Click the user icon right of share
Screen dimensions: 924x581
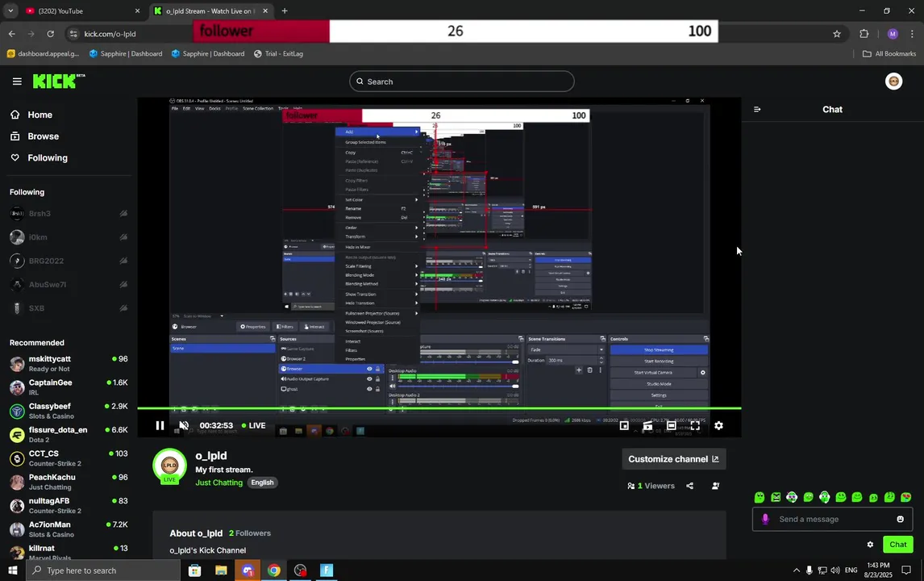click(x=715, y=486)
